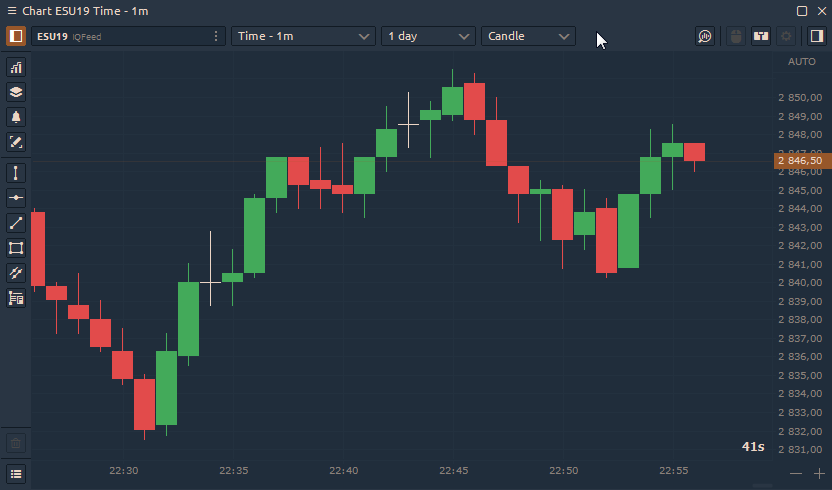Open the volume analysis tools icon
This screenshot has width=832, height=490.
coord(16,297)
